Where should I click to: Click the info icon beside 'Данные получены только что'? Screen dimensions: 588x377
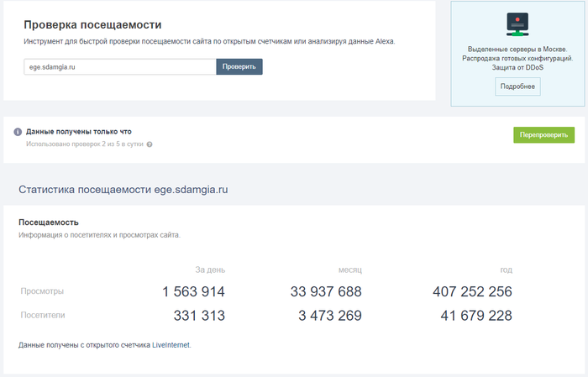[x=18, y=132]
